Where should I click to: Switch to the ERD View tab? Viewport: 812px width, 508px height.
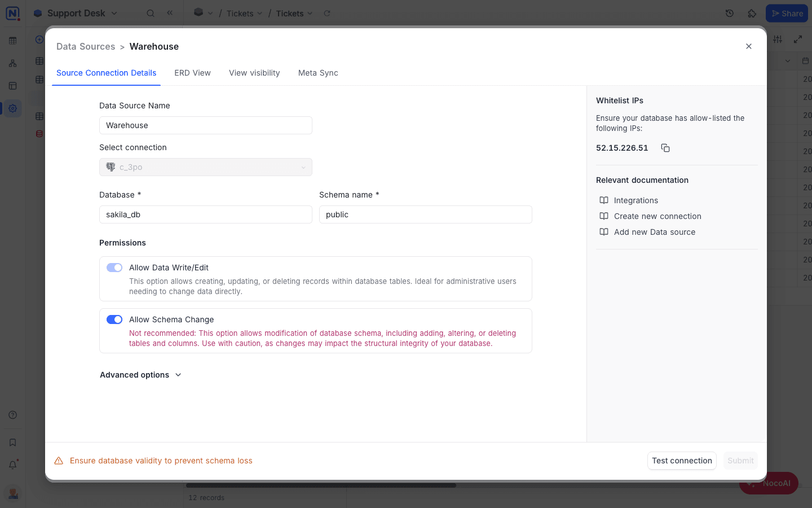(192, 73)
